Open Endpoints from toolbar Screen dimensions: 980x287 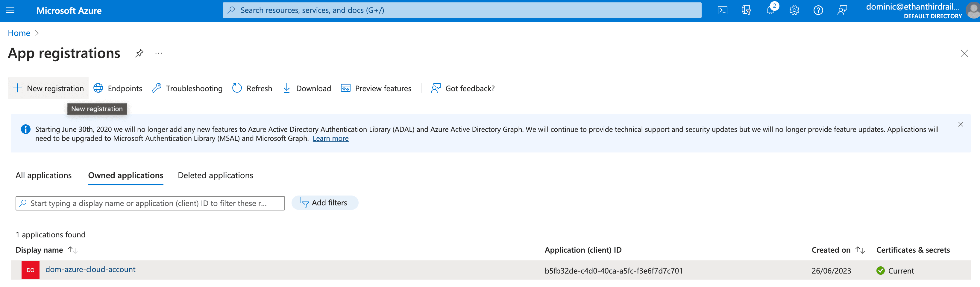click(118, 88)
